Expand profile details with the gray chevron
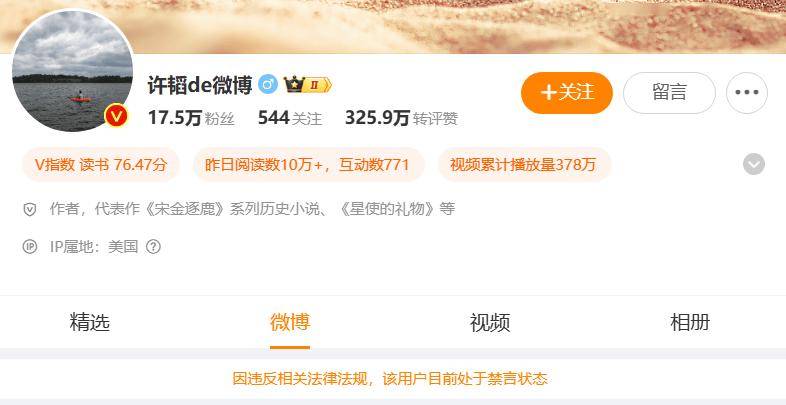This screenshot has width=786, height=405. tap(754, 164)
